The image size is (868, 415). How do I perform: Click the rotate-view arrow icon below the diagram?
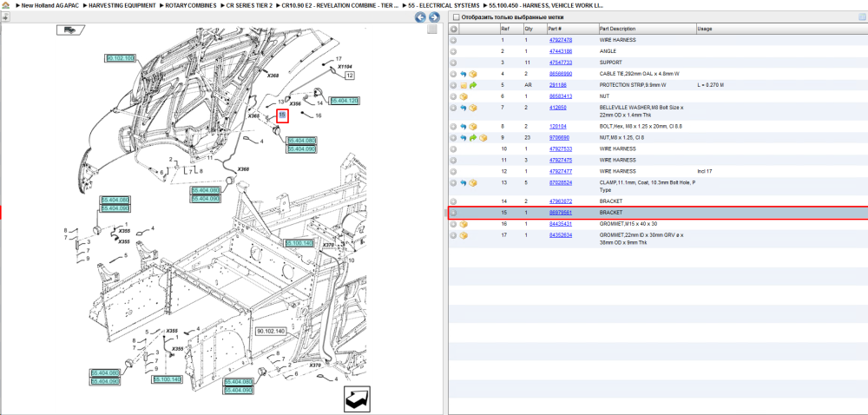(357, 399)
